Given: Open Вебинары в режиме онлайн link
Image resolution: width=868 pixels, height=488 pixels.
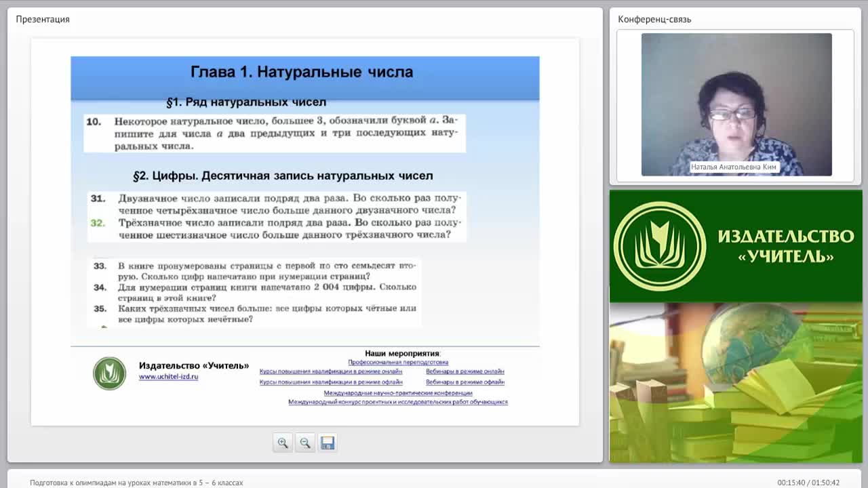Looking at the screenshot, I should [x=465, y=371].
